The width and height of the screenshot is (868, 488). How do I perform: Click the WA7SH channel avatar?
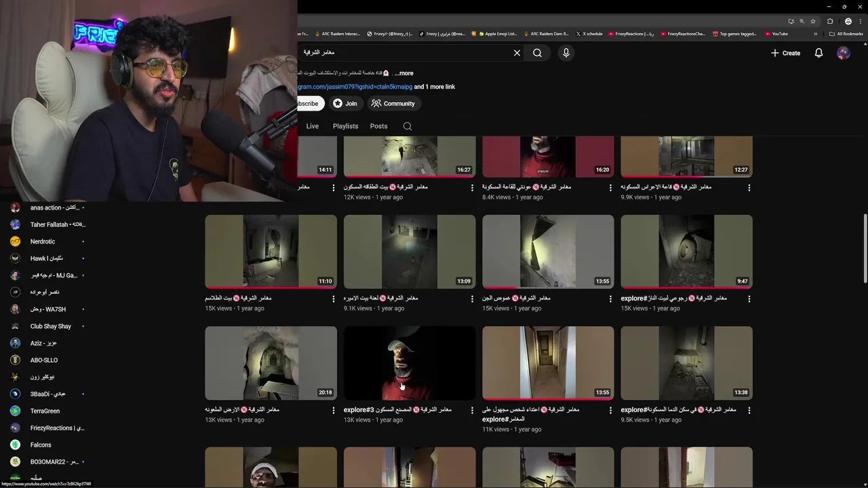15,309
